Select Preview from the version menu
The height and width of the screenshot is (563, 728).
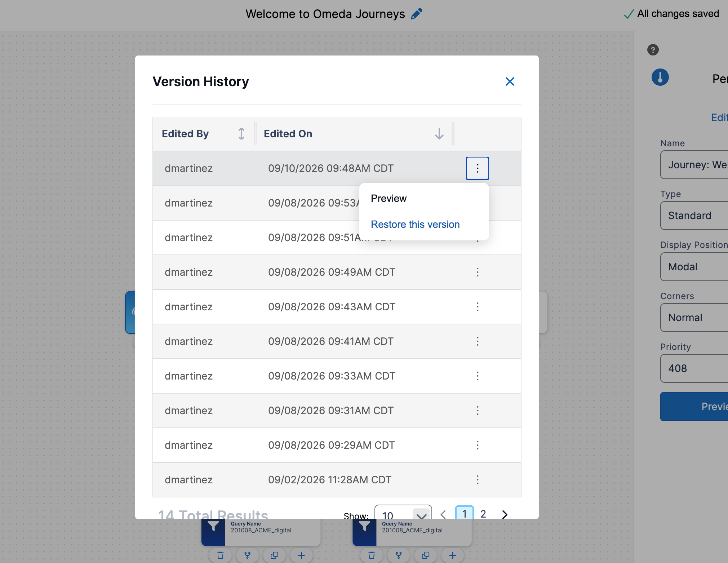[x=389, y=198]
